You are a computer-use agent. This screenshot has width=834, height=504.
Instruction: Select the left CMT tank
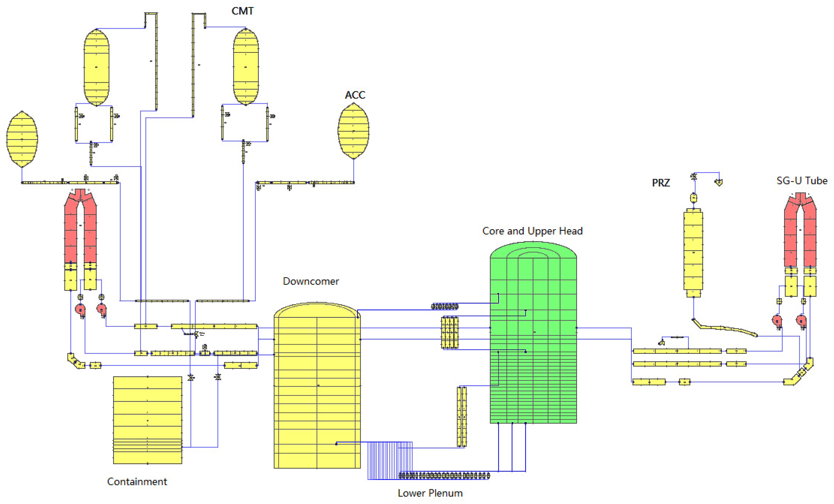pos(96,67)
